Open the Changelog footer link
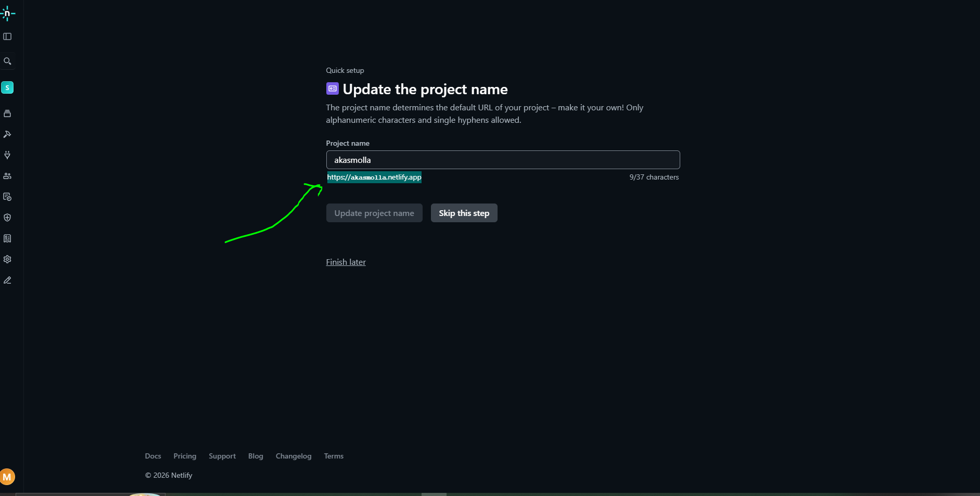The height and width of the screenshot is (496, 980). [294, 456]
